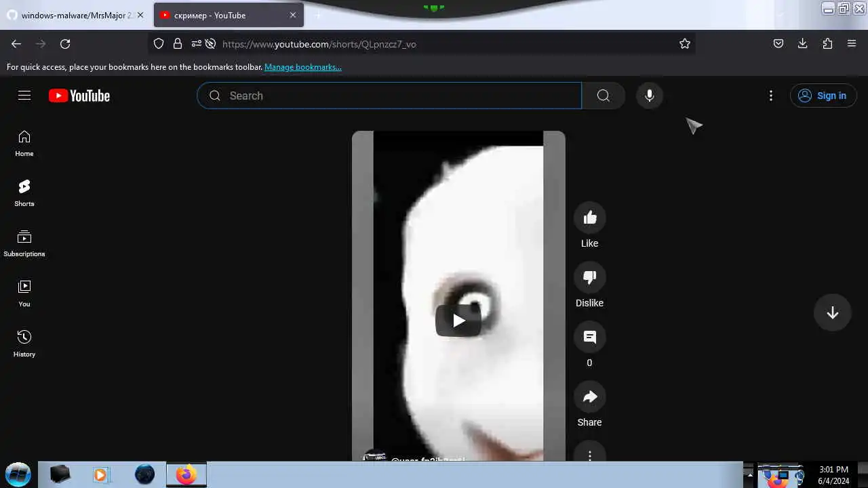868x488 pixels.
Task: Open History in the YouTube sidebar
Action: pos(24,344)
